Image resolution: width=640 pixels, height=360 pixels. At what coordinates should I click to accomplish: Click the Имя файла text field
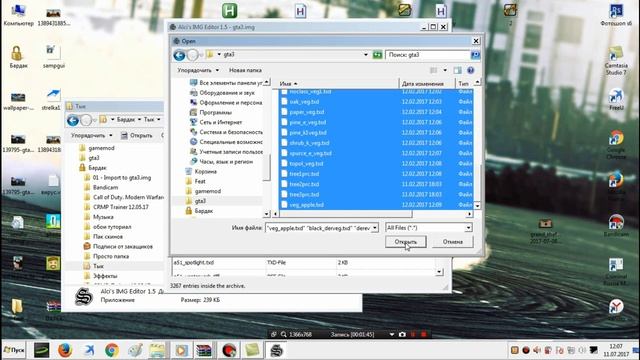click(318, 228)
